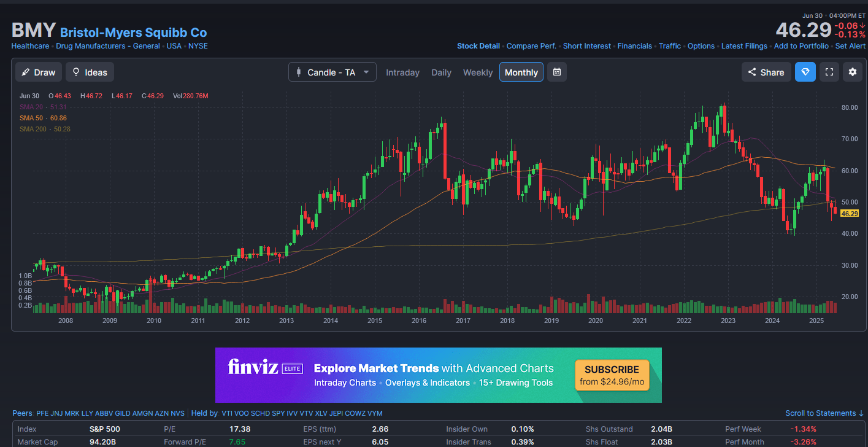Open Compare Perf. link
Viewport: 868px width, 447px height.
tap(531, 46)
